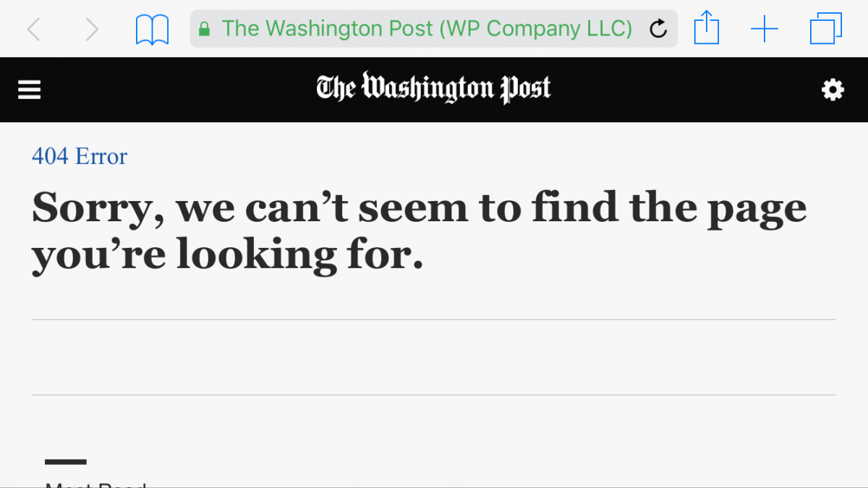868x488 pixels.
Task: Show all open tabs overview icon
Action: tap(826, 29)
